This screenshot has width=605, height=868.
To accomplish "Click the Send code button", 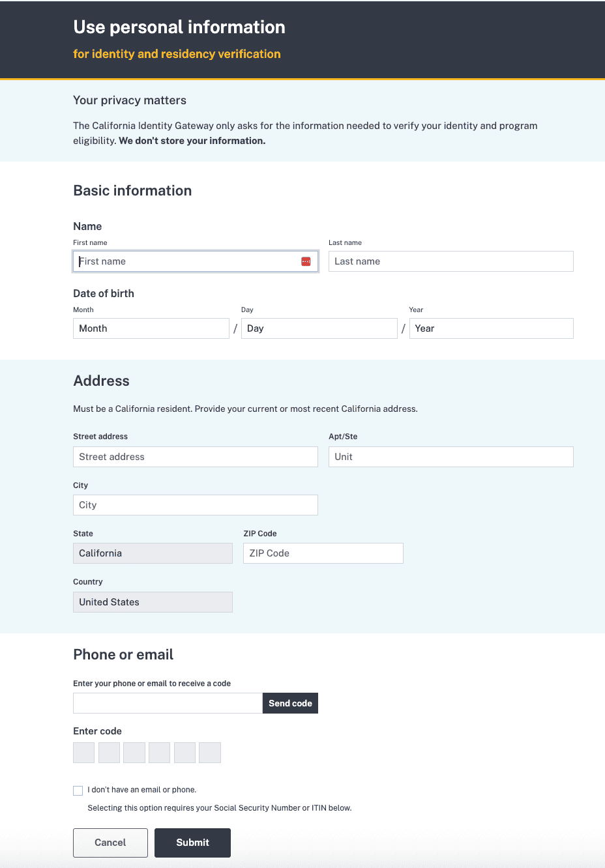I will pos(290,703).
